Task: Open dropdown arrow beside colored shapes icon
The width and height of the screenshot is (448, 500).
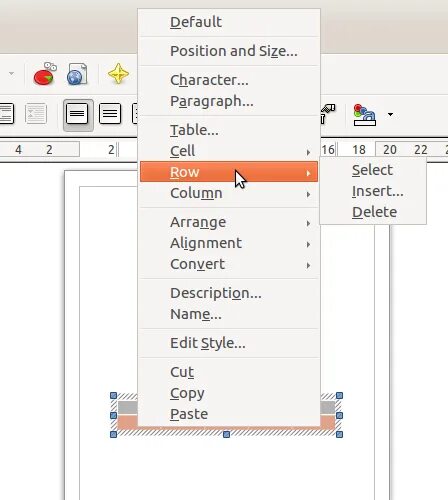Action: (x=390, y=115)
